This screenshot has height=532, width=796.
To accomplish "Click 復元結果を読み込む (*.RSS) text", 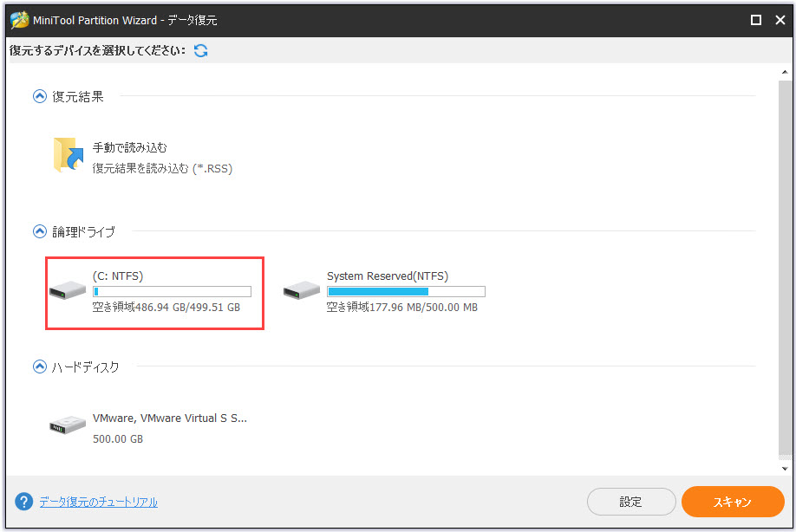I will (162, 168).
